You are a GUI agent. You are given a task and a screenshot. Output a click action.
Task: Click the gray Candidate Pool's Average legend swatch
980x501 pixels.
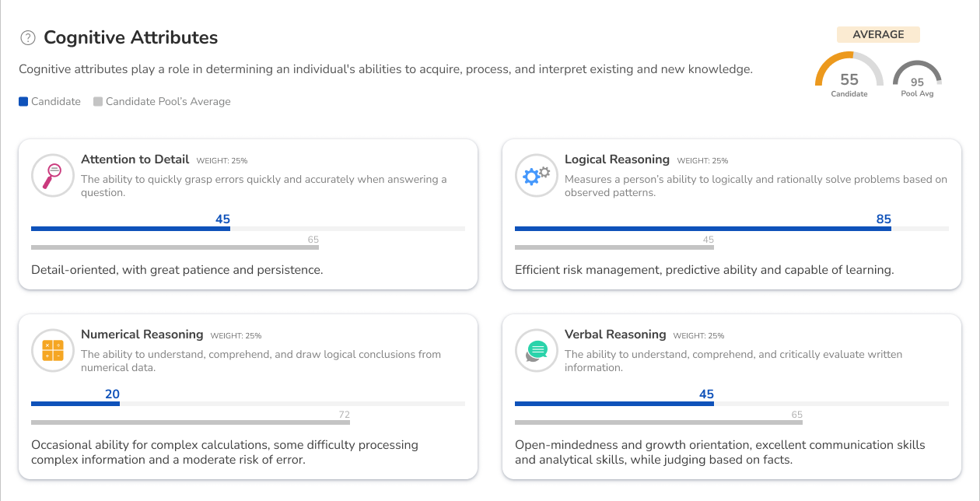98,101
